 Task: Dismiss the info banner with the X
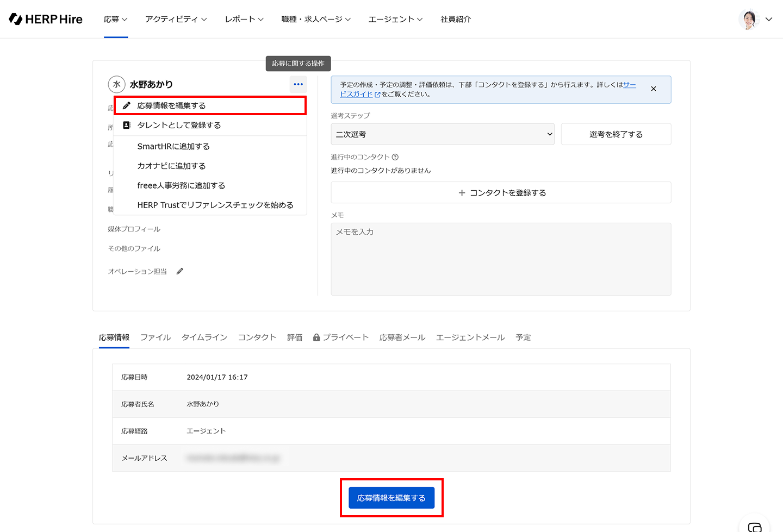point(654,89)
